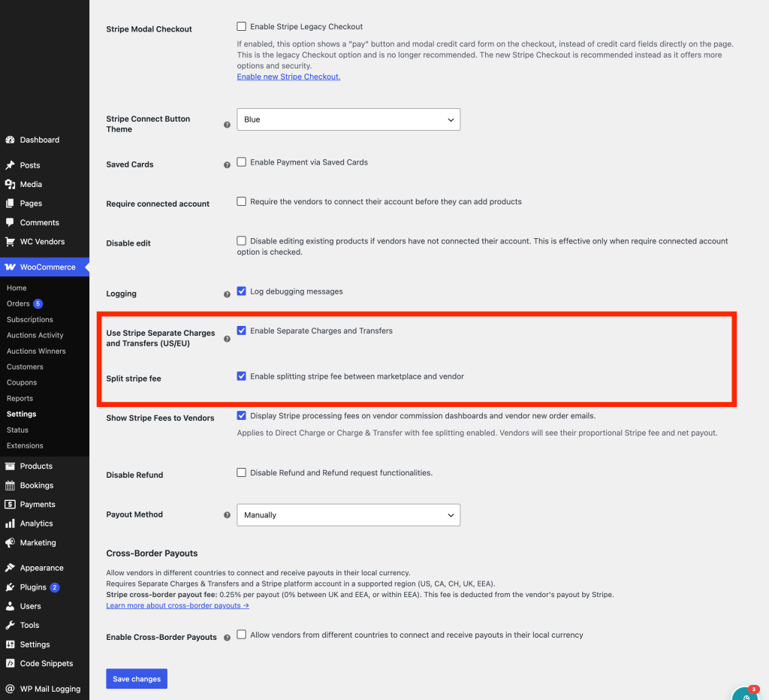Open Coupons submenu item
Screen dimensions: 769x700
pos(22,382)
